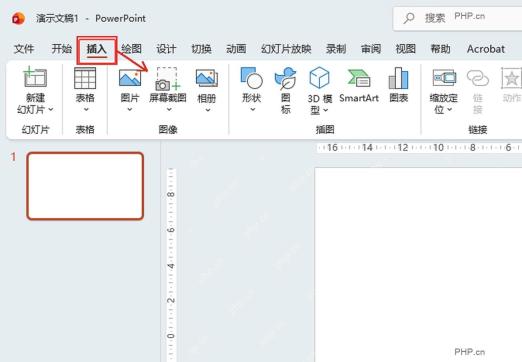Expand the 图片 dropdown arrow
522x362 pixels.
point(130,110)
